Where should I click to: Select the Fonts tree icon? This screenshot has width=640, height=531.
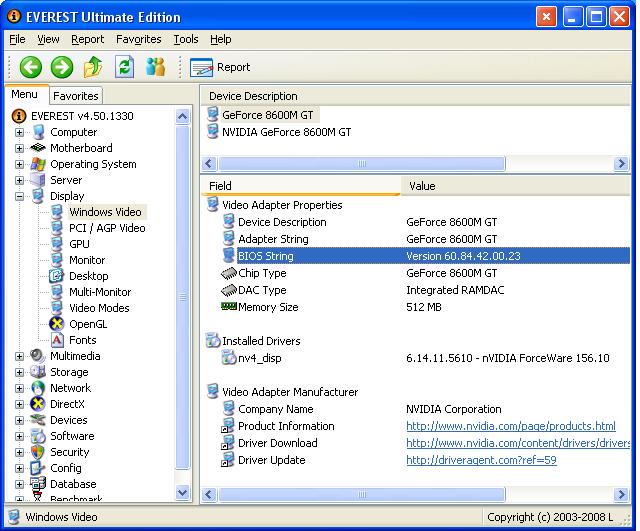(x=58, y=340)
